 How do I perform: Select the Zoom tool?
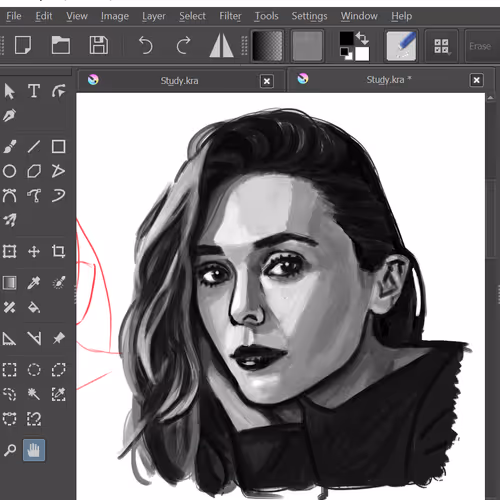(10, 450)
